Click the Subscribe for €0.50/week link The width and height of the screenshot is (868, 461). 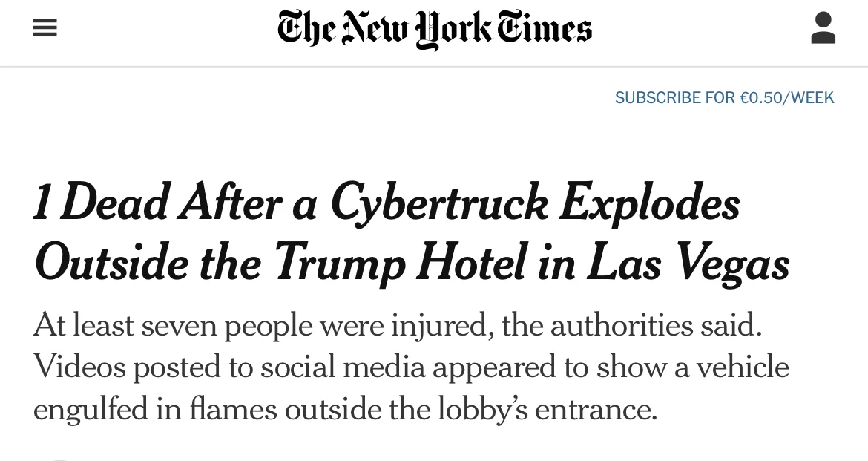[x=724, y=98]
